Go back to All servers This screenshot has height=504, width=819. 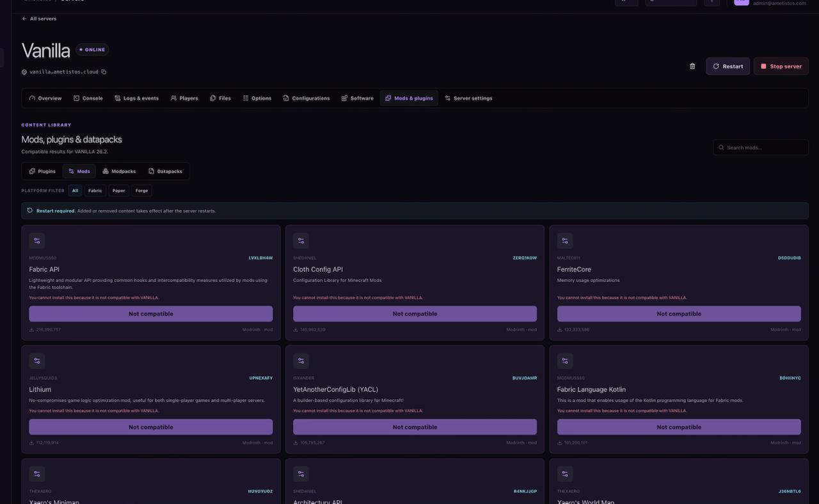point(39,19)
